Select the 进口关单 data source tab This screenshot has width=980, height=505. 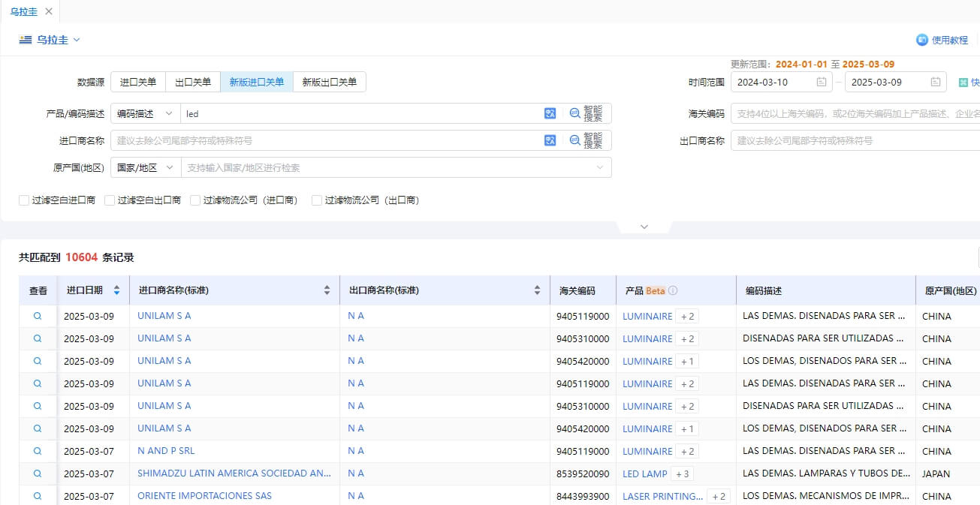[x=138, y=82]
